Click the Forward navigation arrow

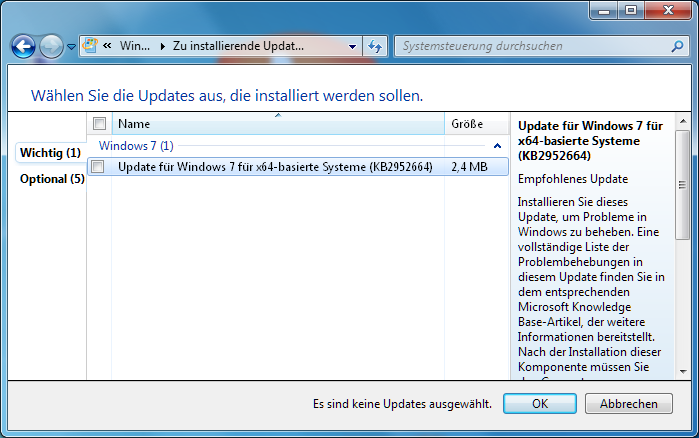(51, 46)
